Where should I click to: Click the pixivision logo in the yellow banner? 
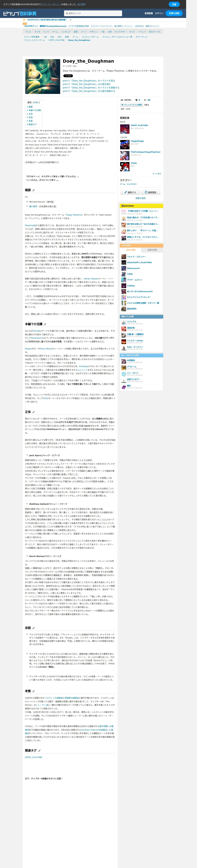pyautogui.click(x=128, y=206)
